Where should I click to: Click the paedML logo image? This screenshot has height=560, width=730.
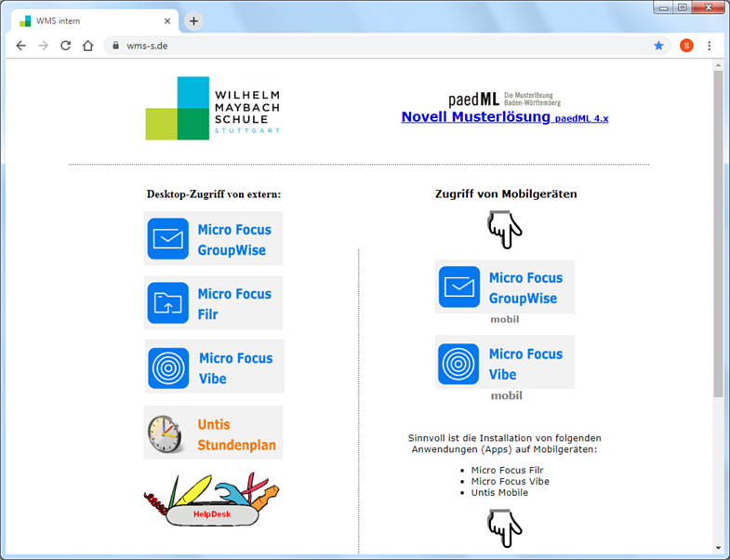[x=505, y=100]
